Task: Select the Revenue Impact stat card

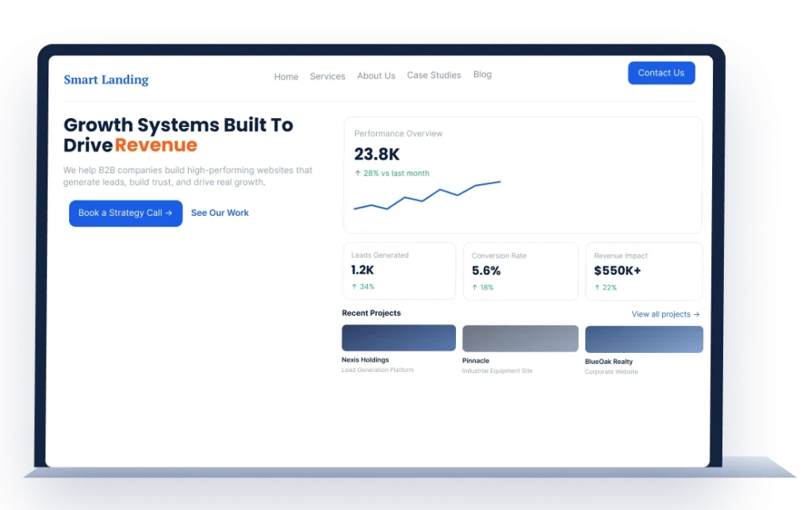Action: (x=644, y=271)
